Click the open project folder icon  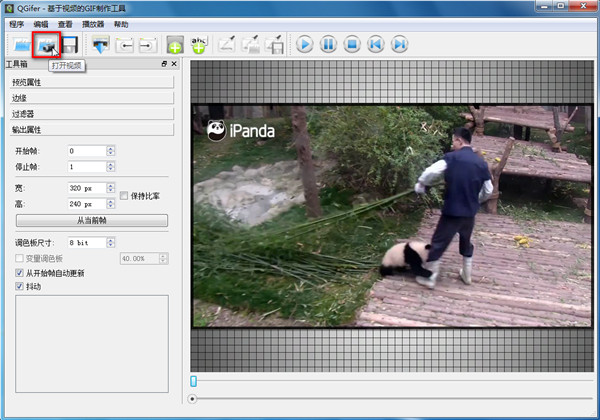coord(21,45)
